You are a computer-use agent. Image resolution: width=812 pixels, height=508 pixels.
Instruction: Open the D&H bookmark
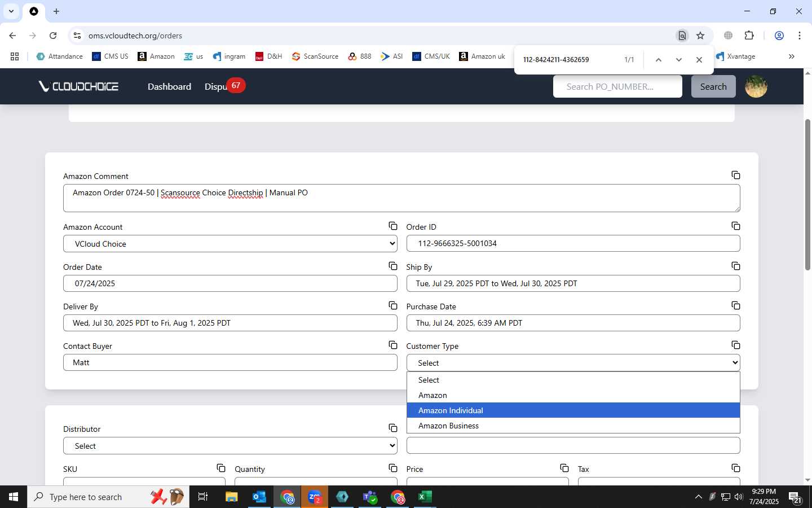coord(268,56)
